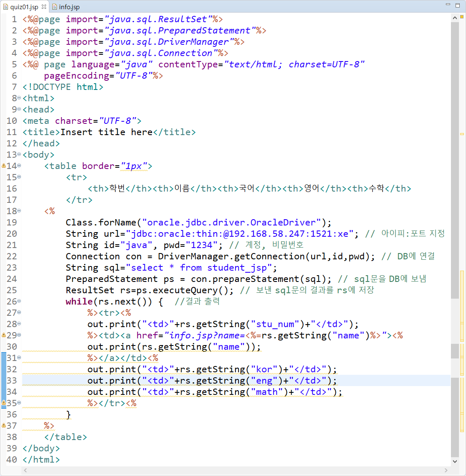Image resolution: width=466 pixels, height=476 pixels.
Task: Collapse the while loop fold on line 26
Action: (x=19, y=301)
